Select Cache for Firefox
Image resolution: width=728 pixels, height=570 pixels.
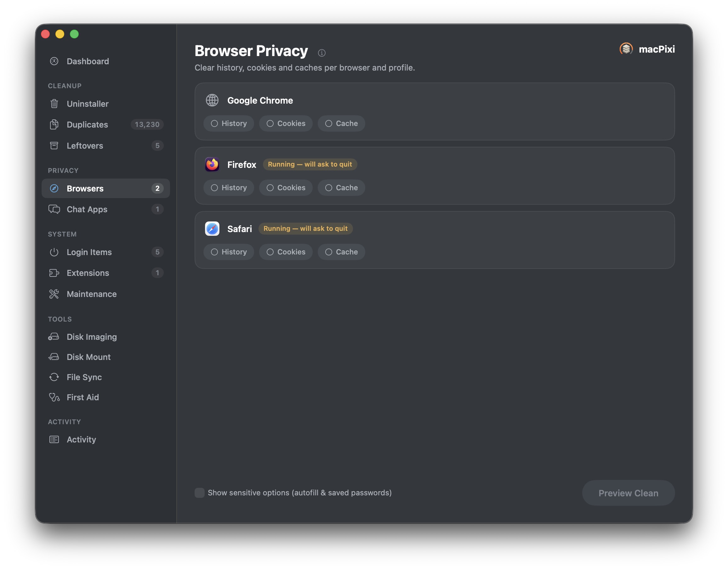341,188
